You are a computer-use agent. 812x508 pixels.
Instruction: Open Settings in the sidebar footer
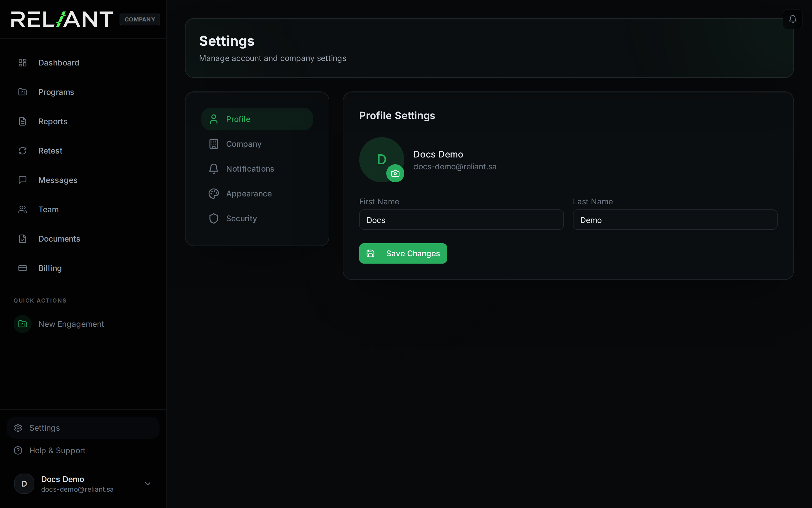83,428
